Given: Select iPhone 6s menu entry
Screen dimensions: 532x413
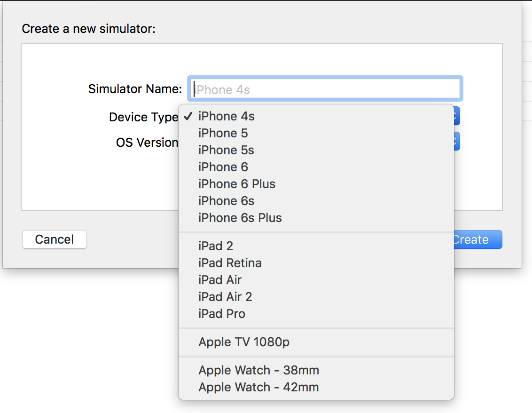Looking at the screenshot, I should point(316,201).
